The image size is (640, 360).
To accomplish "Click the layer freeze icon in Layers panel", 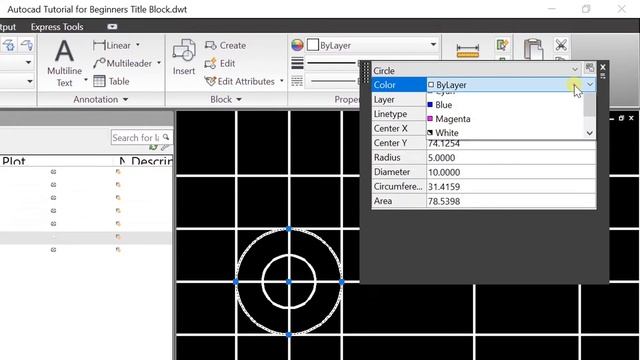I will tap(9, 45).
